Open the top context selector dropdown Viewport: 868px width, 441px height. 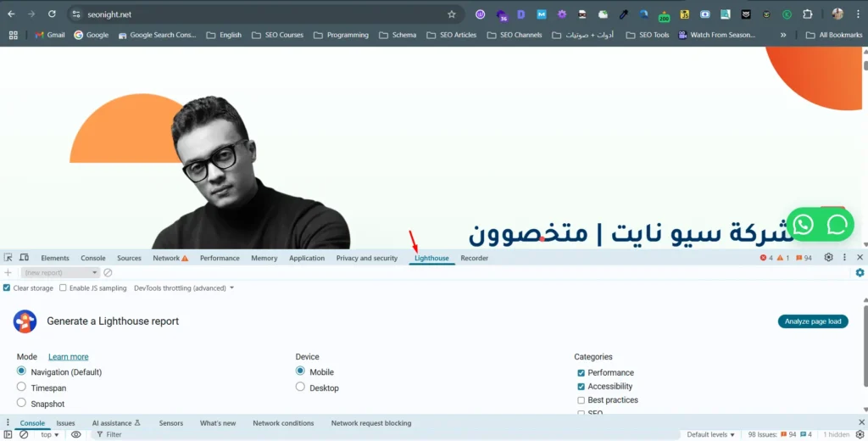coord(49,434)
